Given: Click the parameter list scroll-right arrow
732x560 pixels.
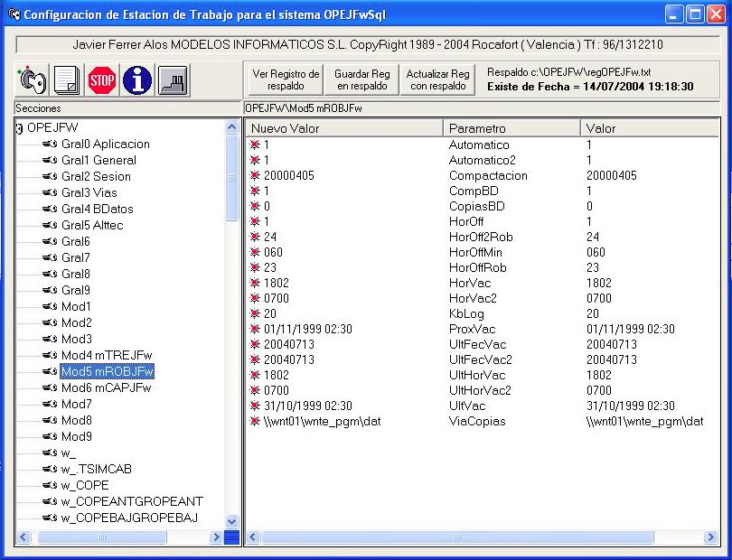Looking at the screenshot, I should coord(711,537).
